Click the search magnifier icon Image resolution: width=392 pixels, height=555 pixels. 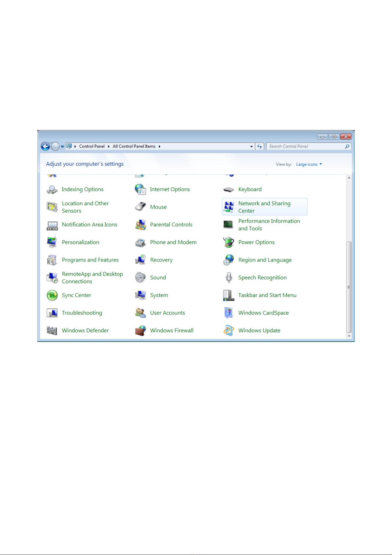click(347, 147)
